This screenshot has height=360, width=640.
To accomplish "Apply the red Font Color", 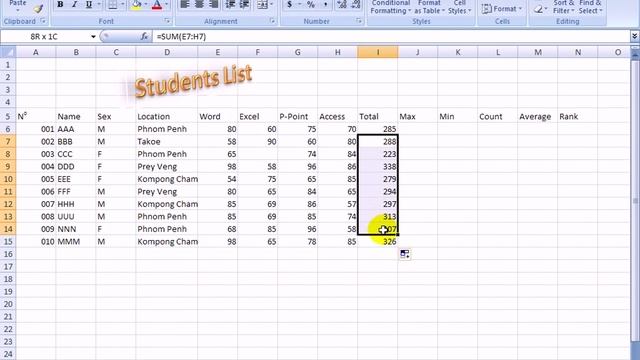I will (x=157, y=4).
